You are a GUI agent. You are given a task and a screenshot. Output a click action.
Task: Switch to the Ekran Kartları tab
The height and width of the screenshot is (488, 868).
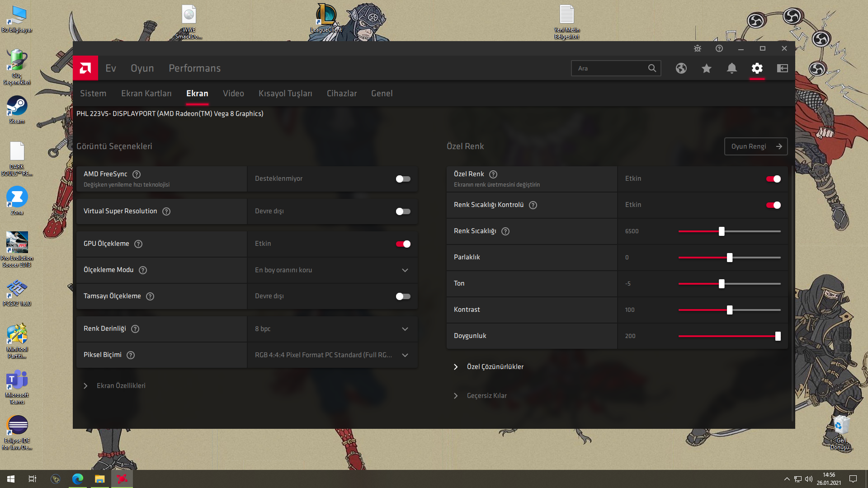(146, 94)
